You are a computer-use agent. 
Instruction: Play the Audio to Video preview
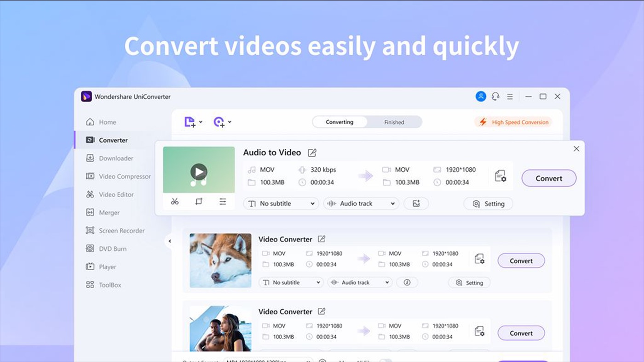tap(199, 172)
